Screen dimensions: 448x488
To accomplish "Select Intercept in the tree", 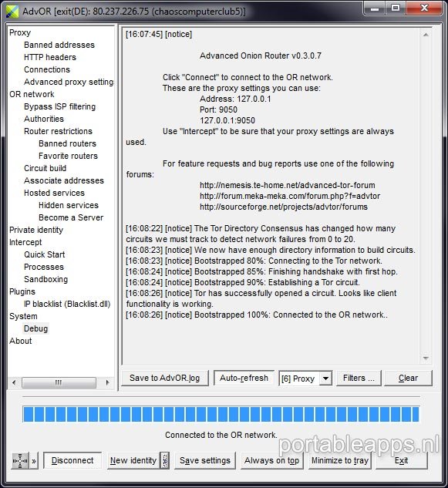I will click(x=25, y=242).
